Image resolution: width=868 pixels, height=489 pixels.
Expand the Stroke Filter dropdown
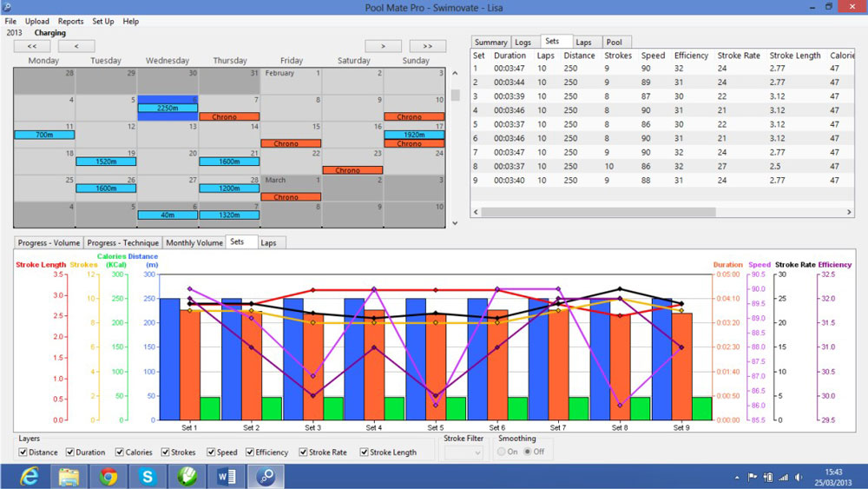coord(464,453)
